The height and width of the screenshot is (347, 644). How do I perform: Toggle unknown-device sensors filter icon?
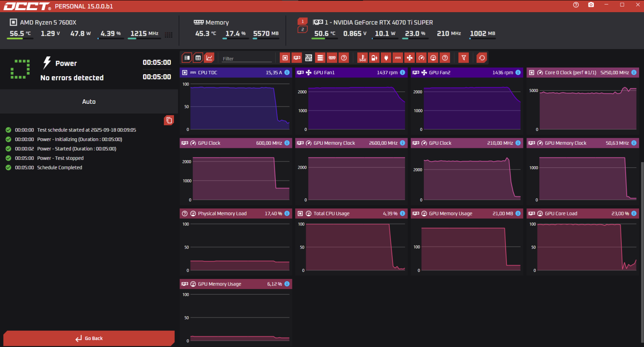[344, 58]
